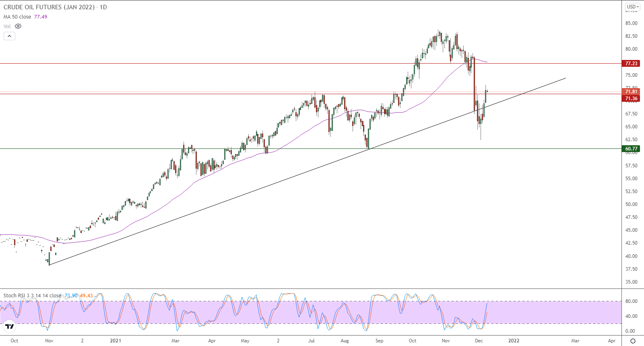Click the 35.00 price axis label
The width and height of the screenshot is (644, 346).
click(x=631, y=282)
